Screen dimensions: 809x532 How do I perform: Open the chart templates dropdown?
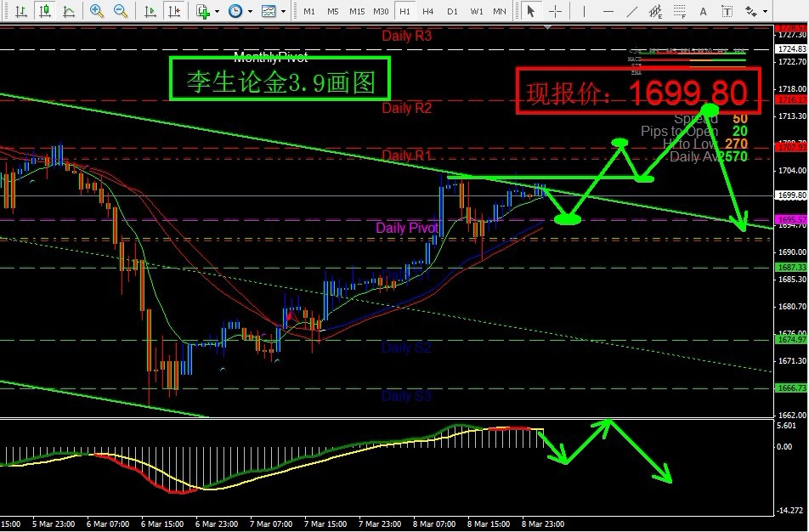[272, 11]
